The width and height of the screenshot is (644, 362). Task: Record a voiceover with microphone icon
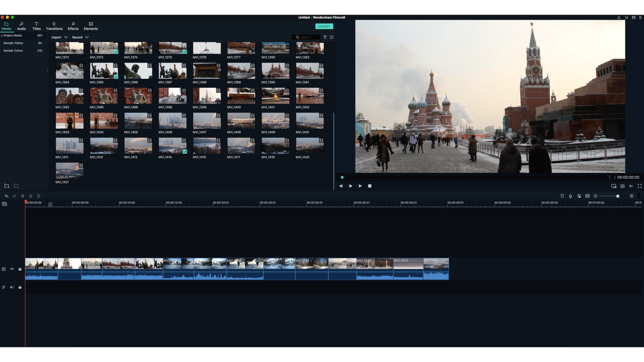(571, 196)
